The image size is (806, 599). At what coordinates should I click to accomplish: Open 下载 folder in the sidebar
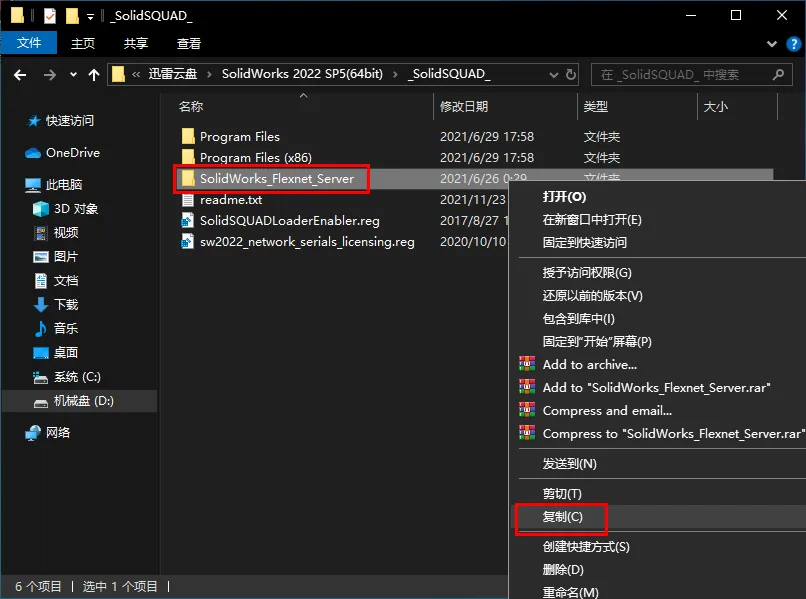pyautogui.click(x=66, y=304)
